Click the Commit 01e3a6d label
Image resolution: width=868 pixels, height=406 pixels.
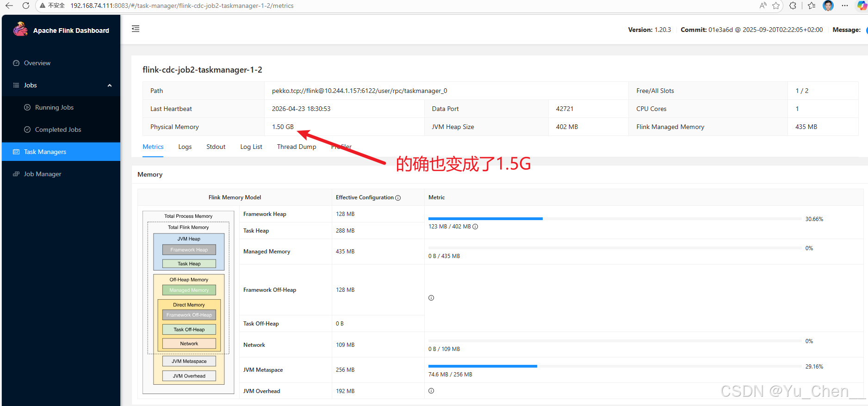751,30
